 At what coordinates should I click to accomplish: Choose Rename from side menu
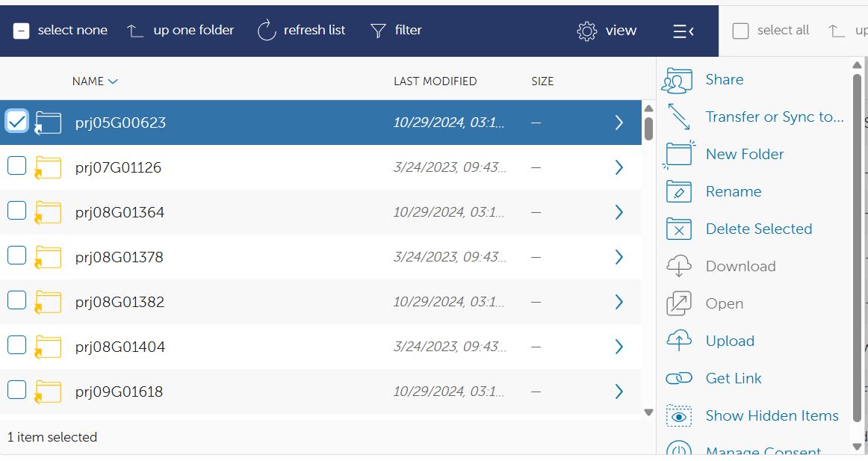point(734,191)
